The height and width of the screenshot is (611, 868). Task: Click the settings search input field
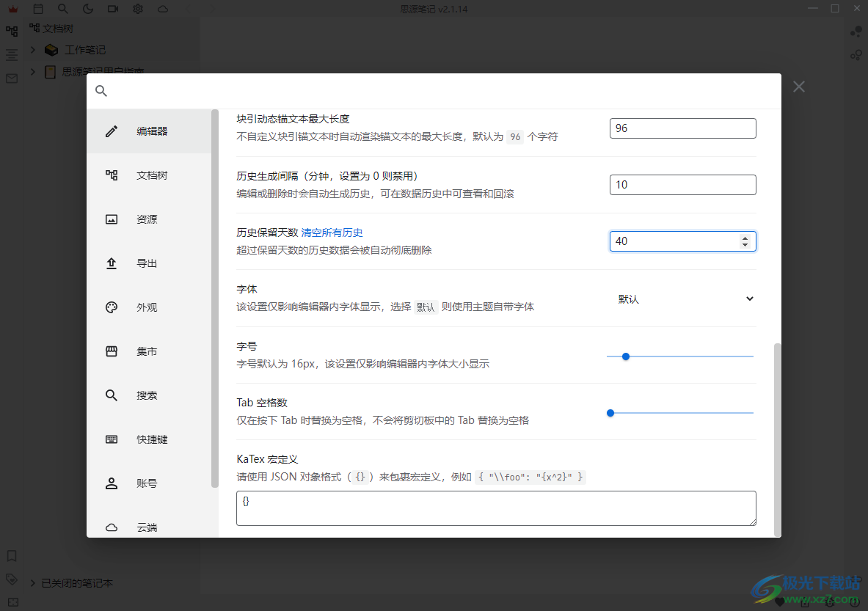click(x=443, y=91)
